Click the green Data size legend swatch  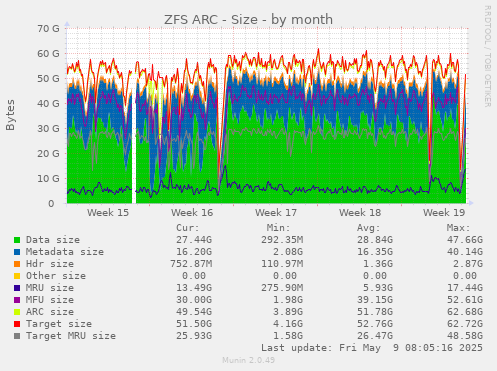17,240
